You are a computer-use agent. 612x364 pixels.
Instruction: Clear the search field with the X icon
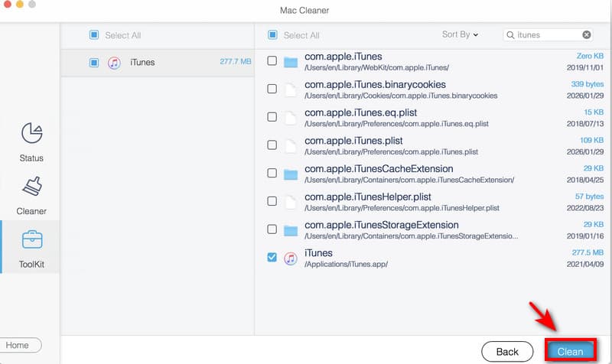pos(587,34)
